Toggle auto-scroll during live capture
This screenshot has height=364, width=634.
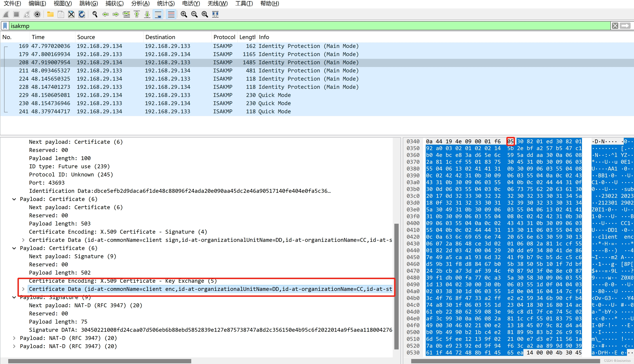click(x=158, y=14)
